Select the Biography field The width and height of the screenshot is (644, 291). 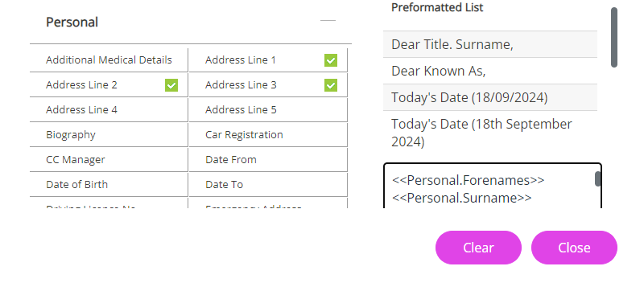[x=109, y=135]
